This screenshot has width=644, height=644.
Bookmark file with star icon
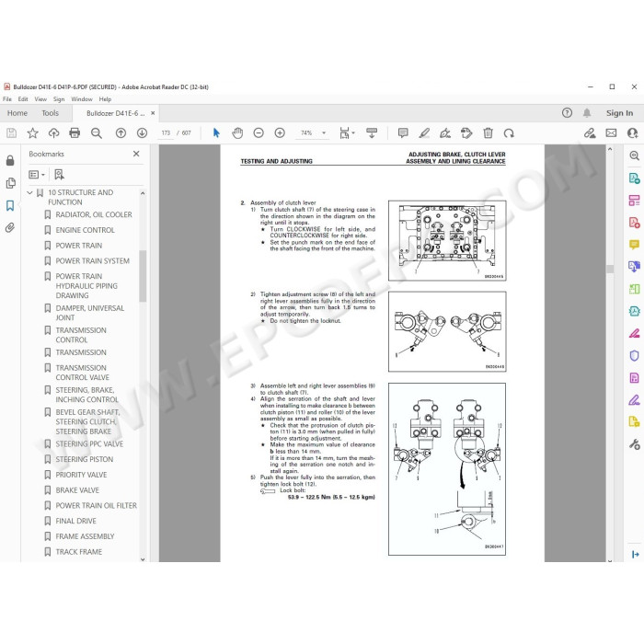(x=32, y=133)
